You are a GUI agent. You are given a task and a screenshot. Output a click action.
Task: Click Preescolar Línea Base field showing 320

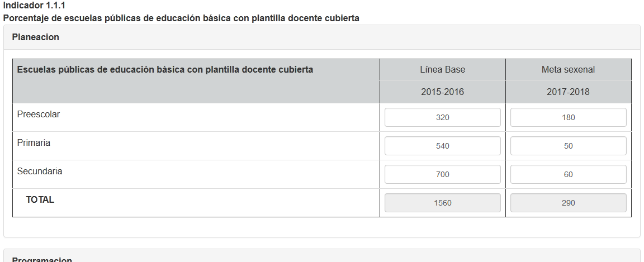pos(442,117)
